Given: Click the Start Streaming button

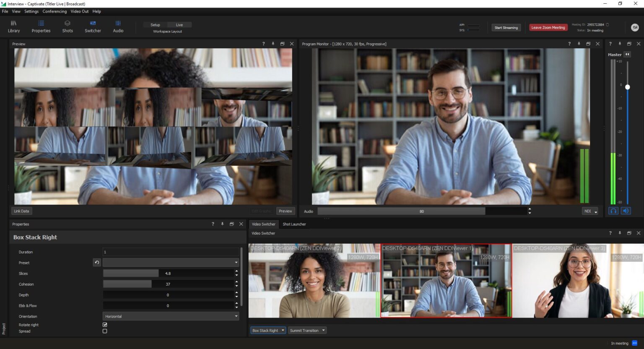Looking at the screenshot, I should 506,28.
